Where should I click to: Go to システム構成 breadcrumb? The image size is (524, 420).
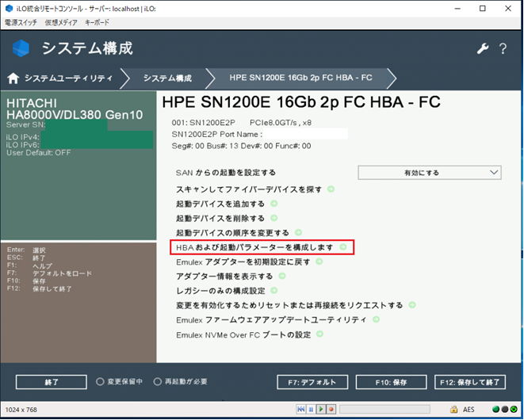(x=167, y=78)
